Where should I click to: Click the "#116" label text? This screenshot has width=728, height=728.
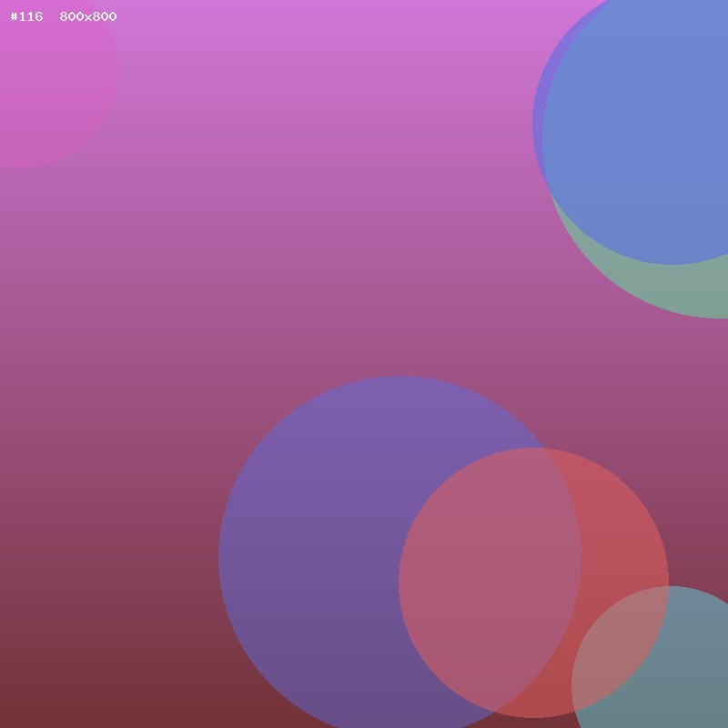click(x=26, y=16)
